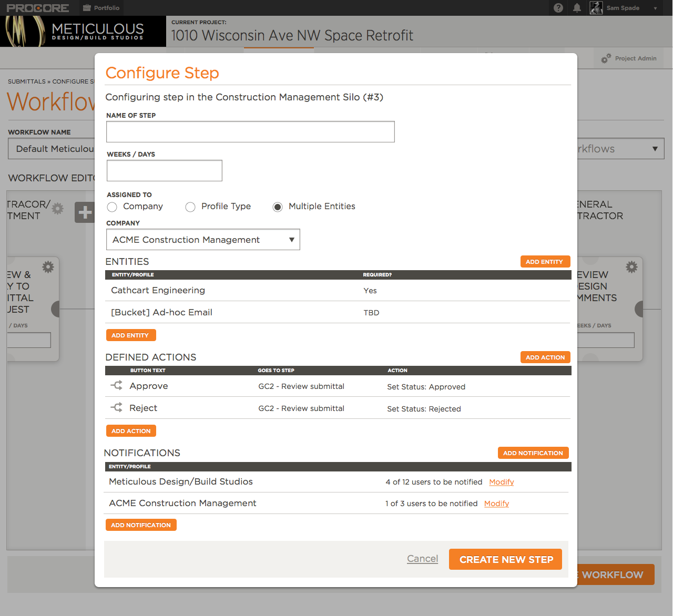Screen dimensions: 673x616
Task: Click Add Action button below the actions table
Action: [131, 430]
